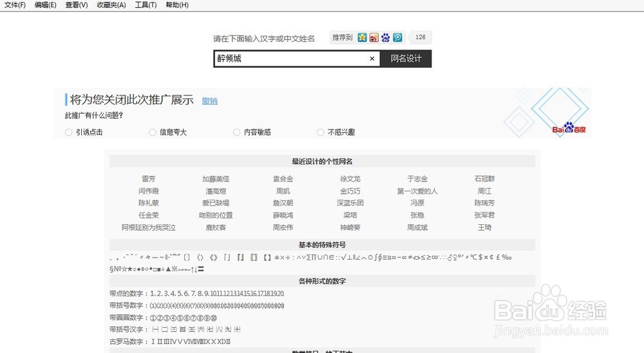Select the 引诱点击 radio option
This screenshot has height=353, width=644.
coord(69,132)
